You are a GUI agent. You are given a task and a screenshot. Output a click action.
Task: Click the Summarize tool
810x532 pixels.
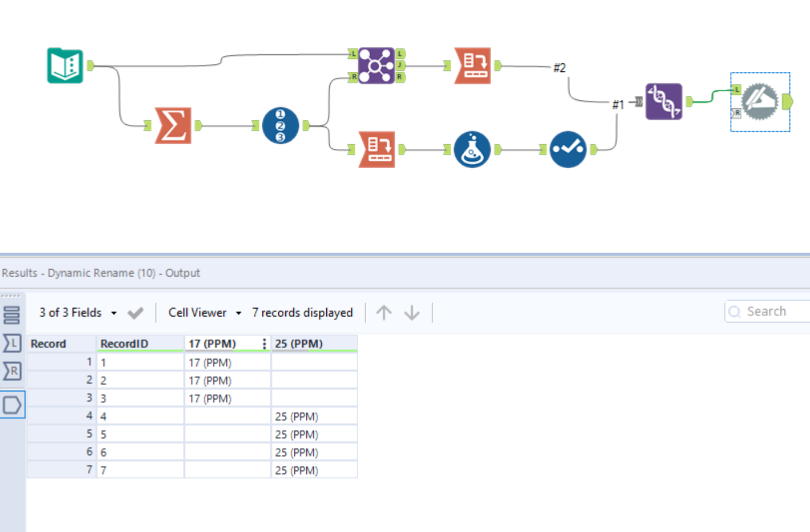[173, 125]
